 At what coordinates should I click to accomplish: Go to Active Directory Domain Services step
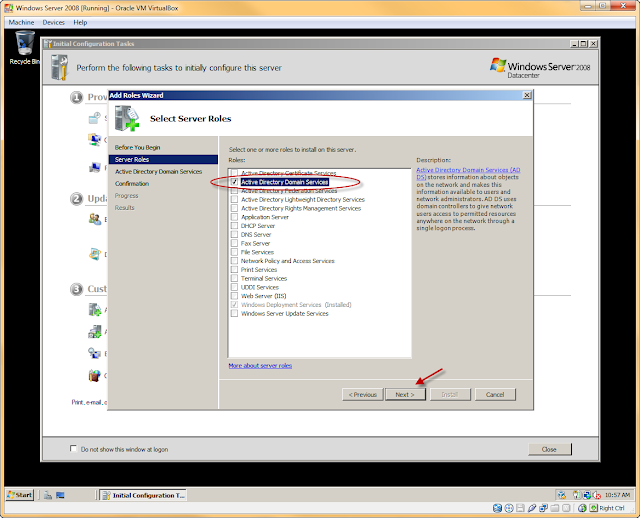click(158, 171)
